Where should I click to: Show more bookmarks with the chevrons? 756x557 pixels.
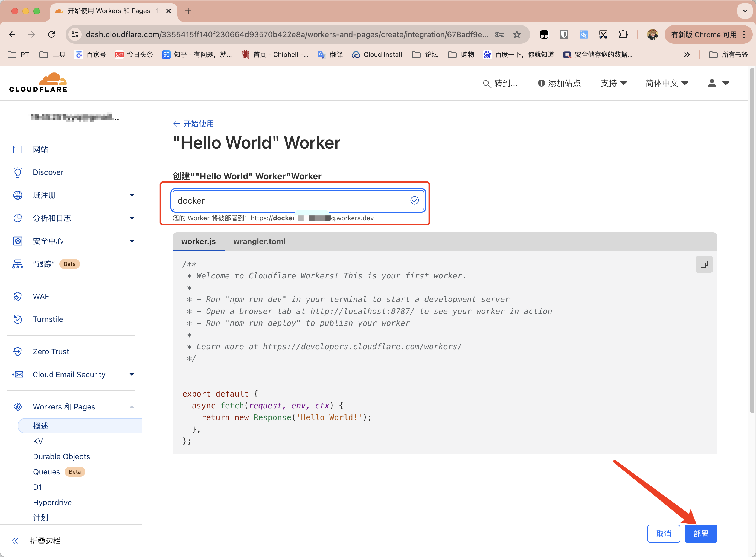[687, 55]
